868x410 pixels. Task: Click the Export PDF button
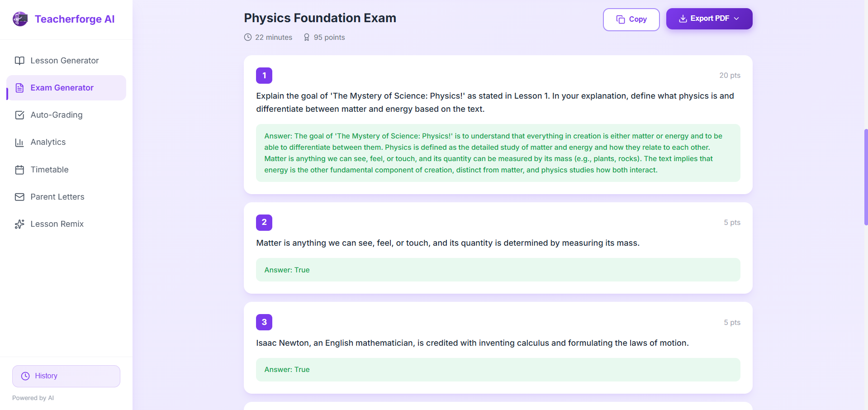pyautogui.click(x=704, y=19)
